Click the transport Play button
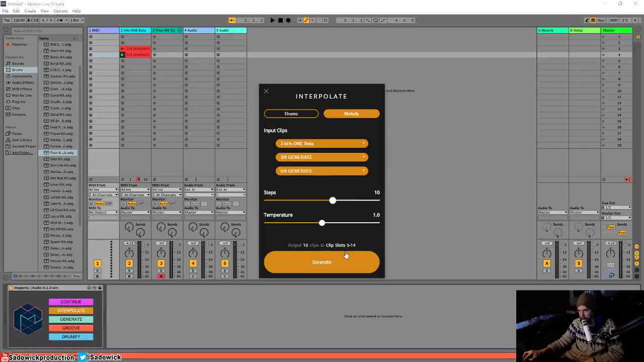The image size is (644, 362). [273, 20]
